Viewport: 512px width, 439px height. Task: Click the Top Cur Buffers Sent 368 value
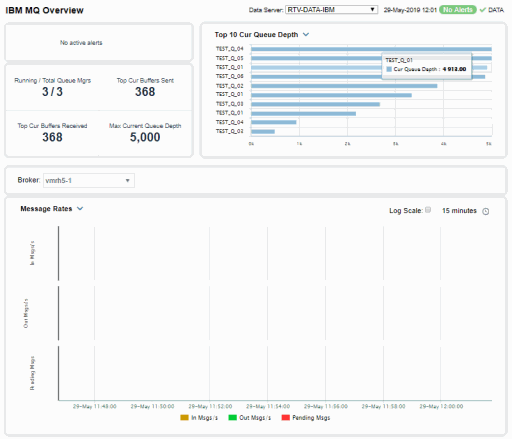tap(145, 92)
